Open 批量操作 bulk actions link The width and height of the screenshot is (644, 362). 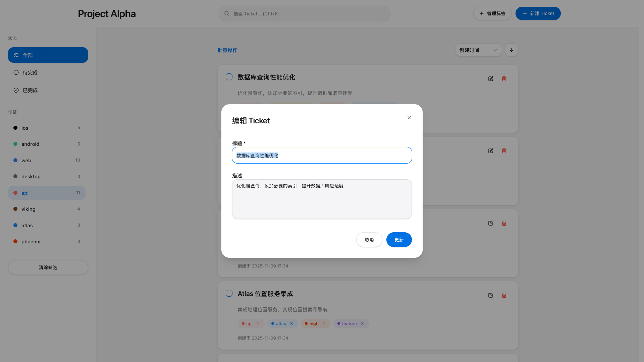pos(227,50)
